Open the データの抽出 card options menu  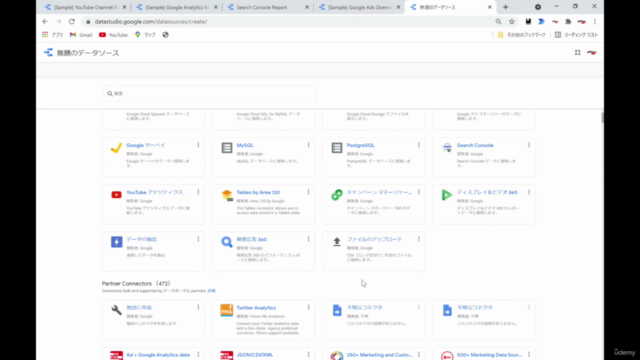click(198, 239)
